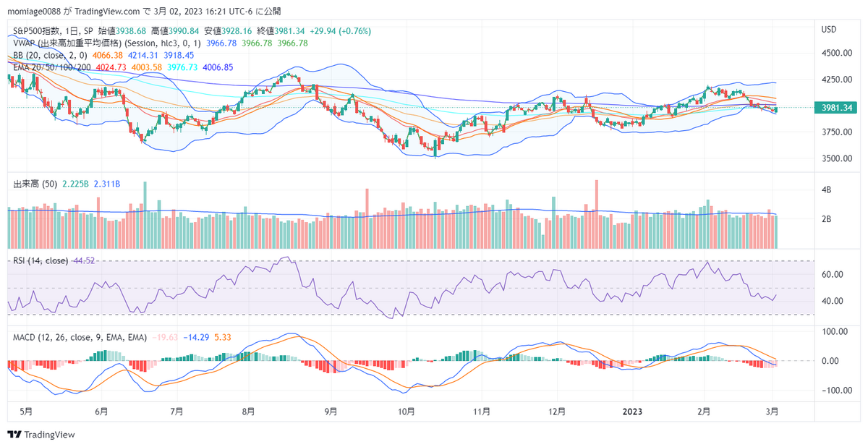This screenshot has height=447, width=868.
Task: Select the VWAP (出来高加重平均価格) indicator legend
Action: point(108,43)
